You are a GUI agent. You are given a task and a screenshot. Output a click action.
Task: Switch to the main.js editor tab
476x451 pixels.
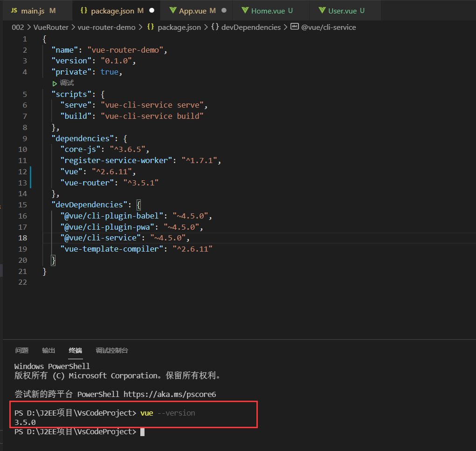37,11
